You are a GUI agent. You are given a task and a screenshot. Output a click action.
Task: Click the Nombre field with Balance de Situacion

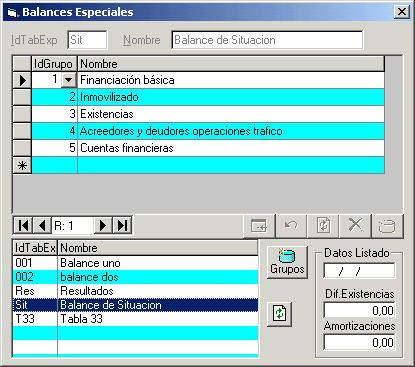[x=267, y=40]
